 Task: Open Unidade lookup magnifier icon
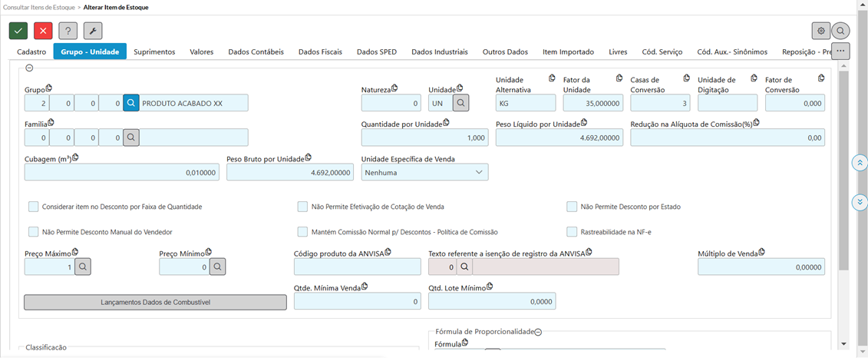coord(460,103)
